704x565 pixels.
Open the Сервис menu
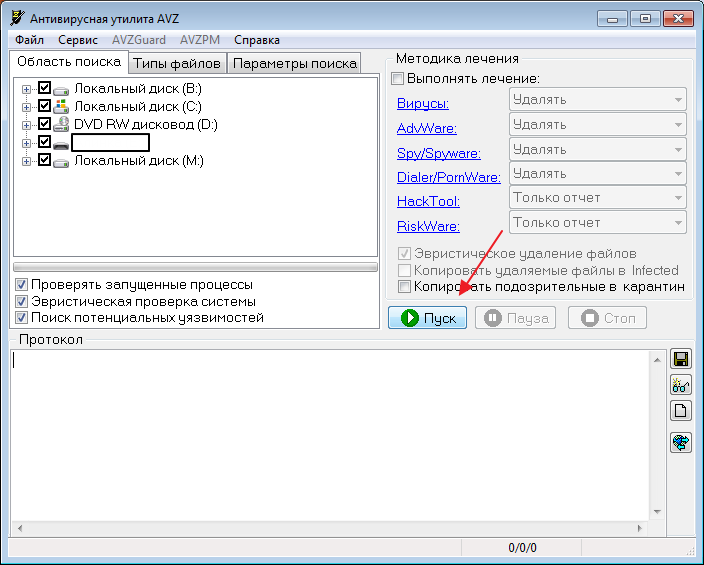[78, 40]
